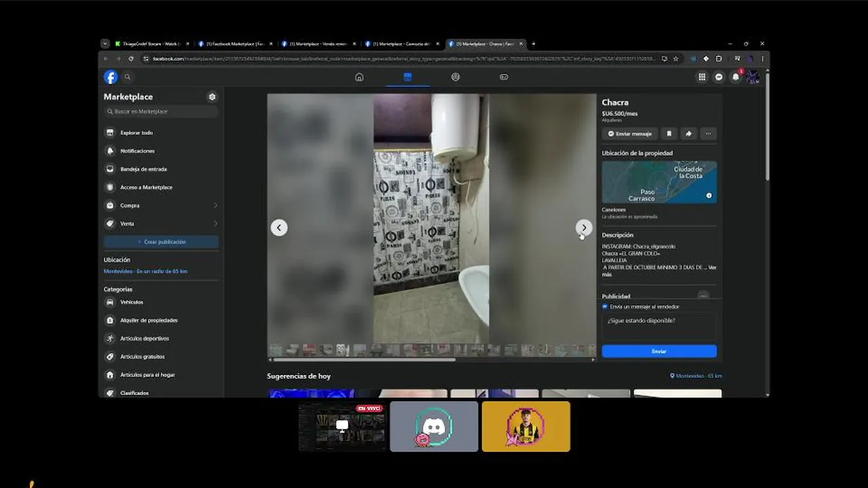
Task: Select Clasificados category
Action: pyautogui.click(x=161, y=392)
